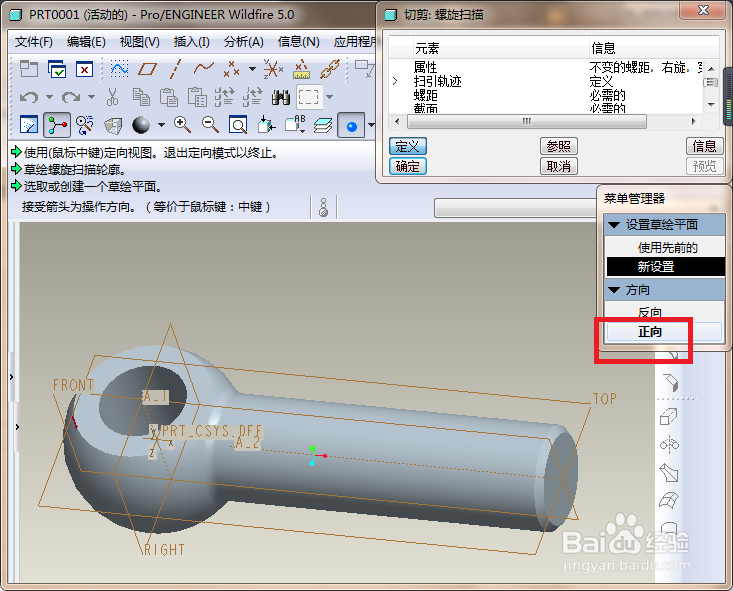Viewport: 733px width, 591px height.
Task: Select the Datum Point tool
Action: [231, 70]
